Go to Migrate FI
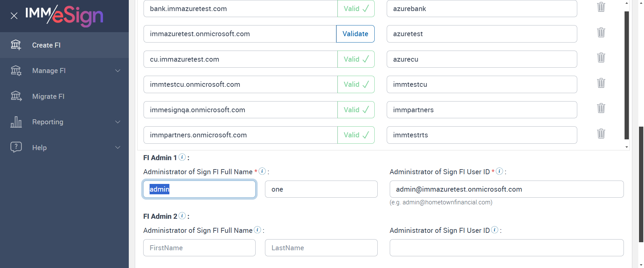The image size is (644, 268). 48,96
